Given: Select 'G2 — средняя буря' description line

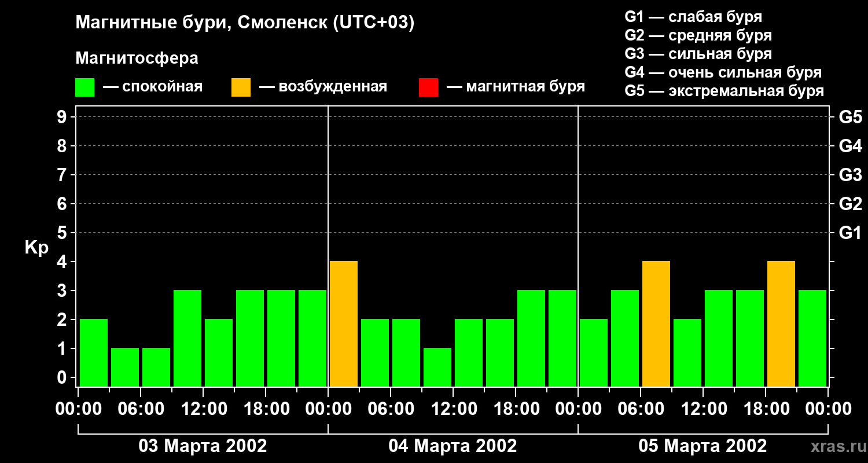Looking at the screenshot, I should (x=698, y=35).
